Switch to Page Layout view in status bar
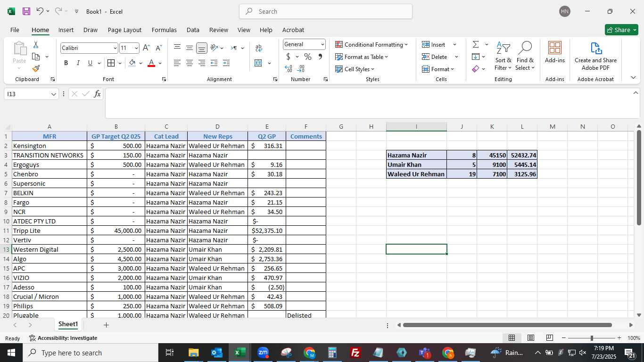The height and width of the screenshot is (362, 644). [530, 338]
